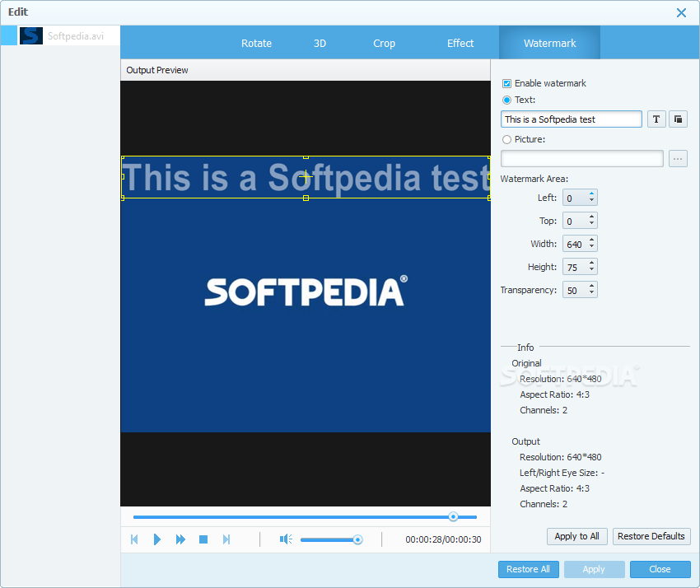Increase the Height value stepper
700x588 pixels.
tap(591, 264)
